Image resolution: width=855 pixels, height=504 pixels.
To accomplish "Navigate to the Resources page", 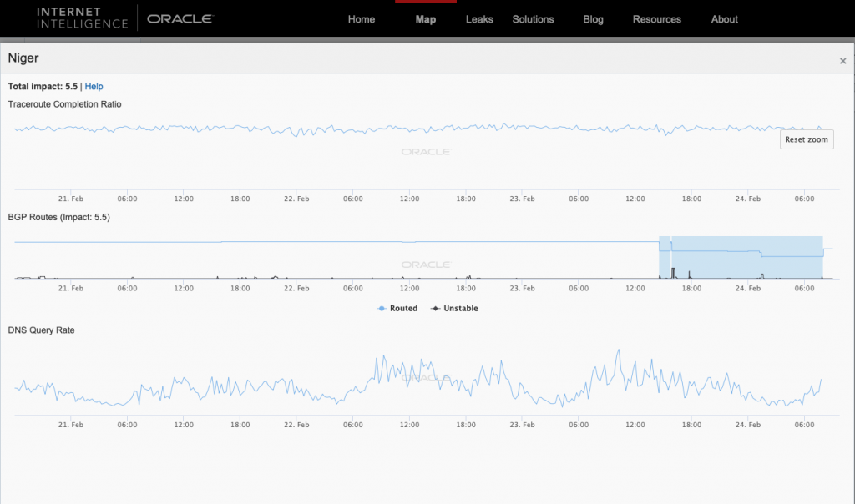I will pos(656,19).
